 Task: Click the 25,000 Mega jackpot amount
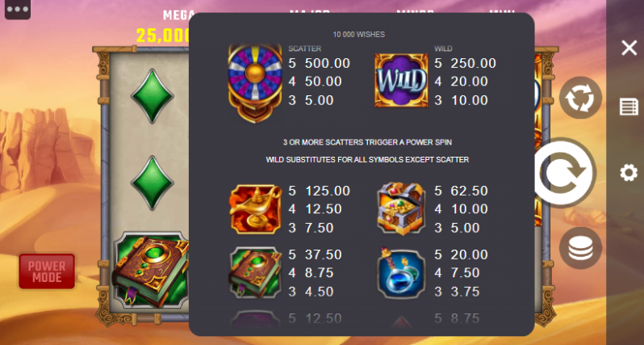163,36
